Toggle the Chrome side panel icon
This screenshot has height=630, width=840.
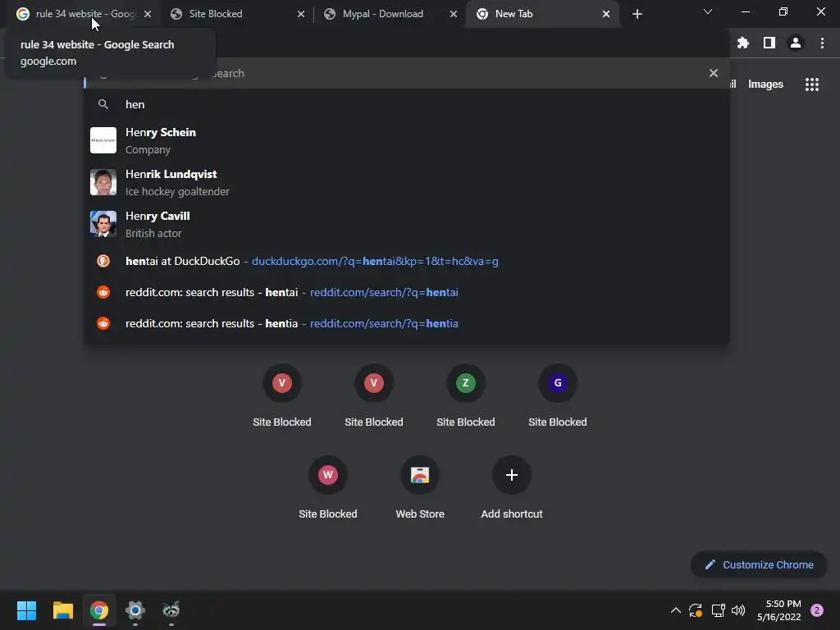(x=769, y=43)
